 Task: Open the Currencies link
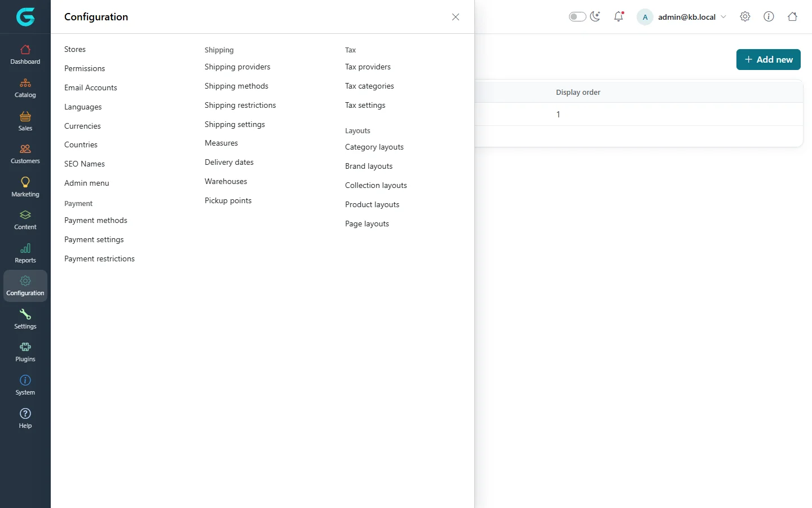[82, 126]
